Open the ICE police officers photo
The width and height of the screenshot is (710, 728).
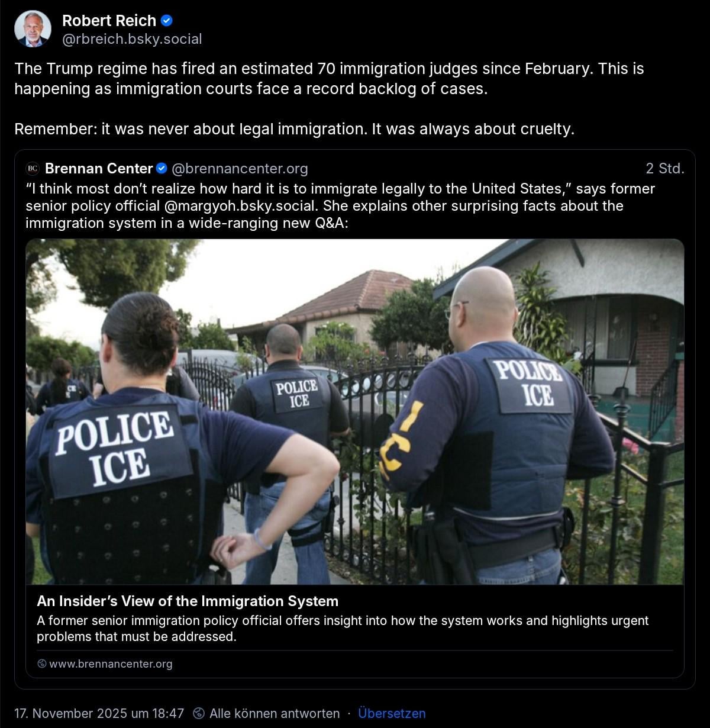click(x=355, y=412)
